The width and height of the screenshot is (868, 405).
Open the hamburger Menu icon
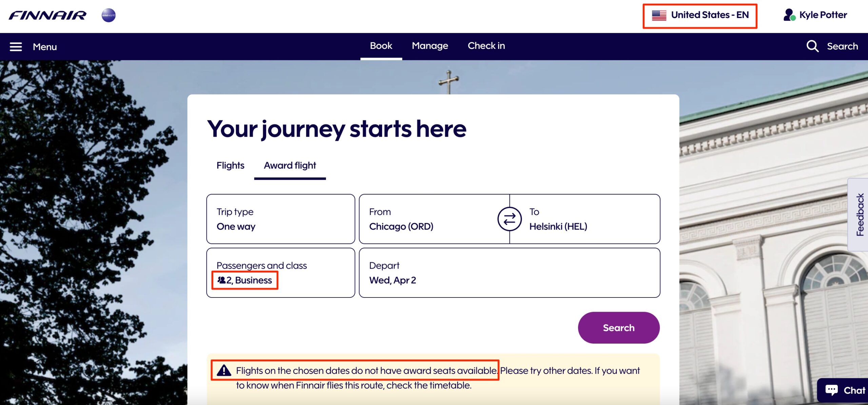(x=16, y=46)
